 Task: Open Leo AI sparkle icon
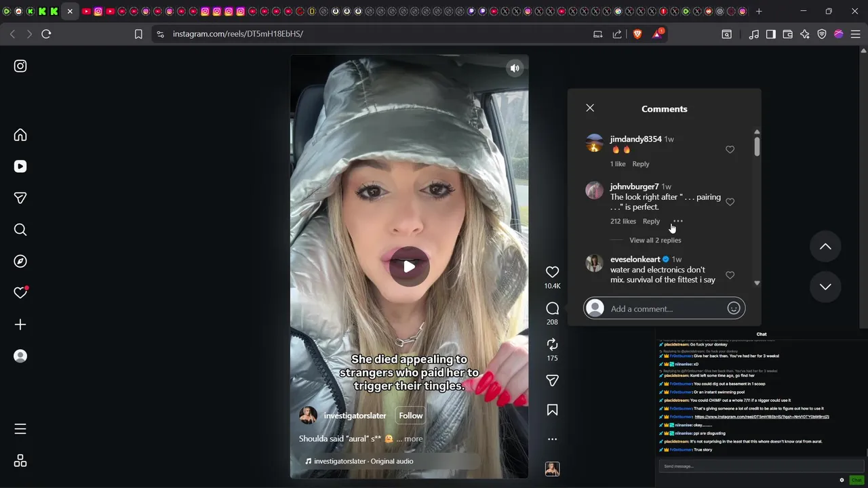[805, 34]
